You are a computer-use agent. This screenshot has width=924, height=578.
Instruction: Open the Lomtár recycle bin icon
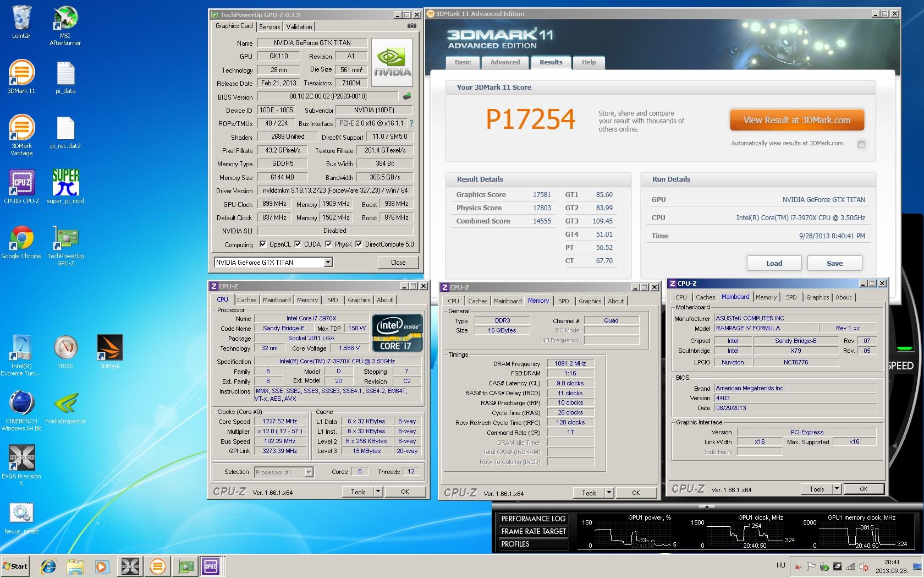[21, 22]
